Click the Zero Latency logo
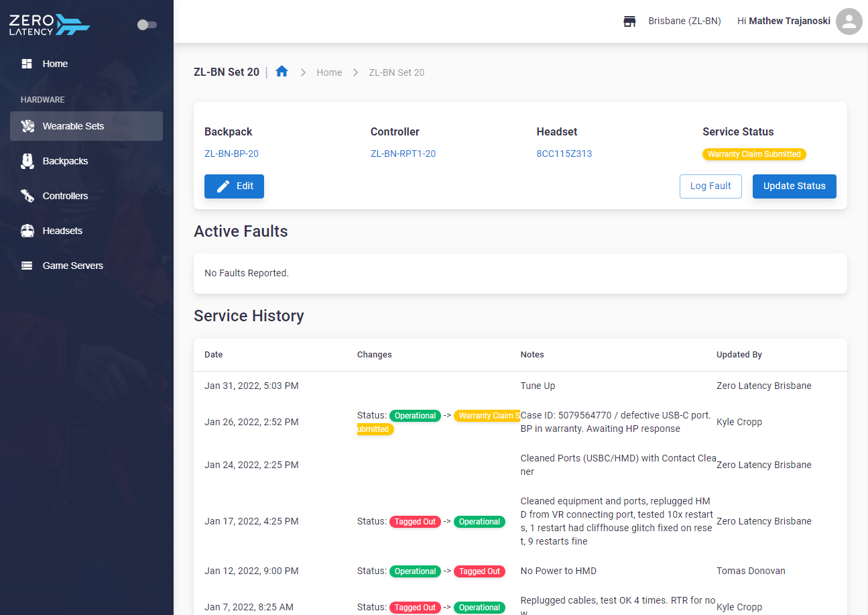 (x=50, y=25)
